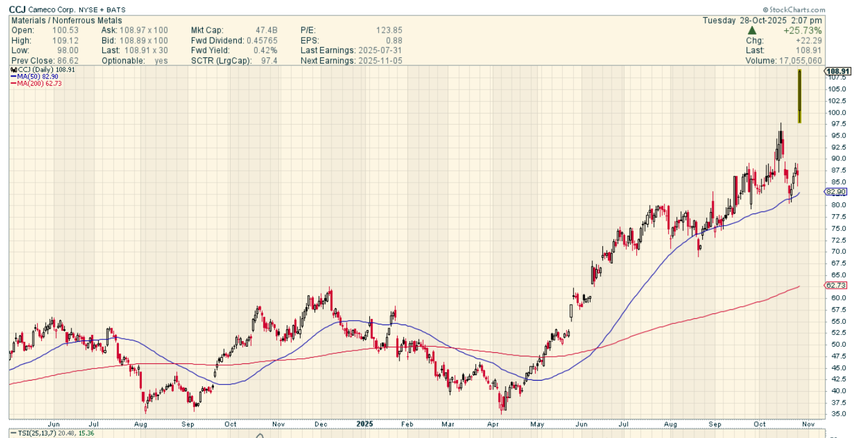This screenshot has height=438, width=868.
Task: Click the green up-arrow price change icon
Action: pyautogui.click(x=752, y=30)
